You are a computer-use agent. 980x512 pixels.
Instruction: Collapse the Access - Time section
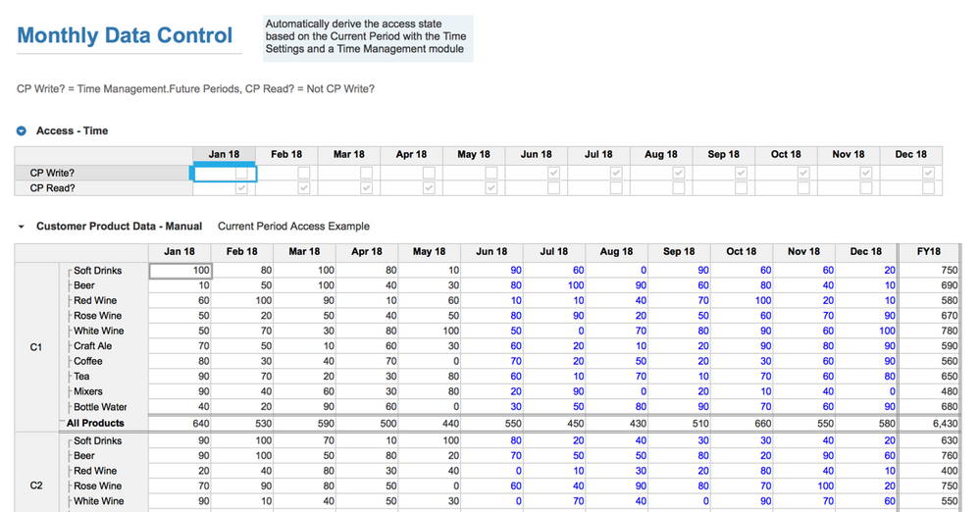click(x=22, y=130)
